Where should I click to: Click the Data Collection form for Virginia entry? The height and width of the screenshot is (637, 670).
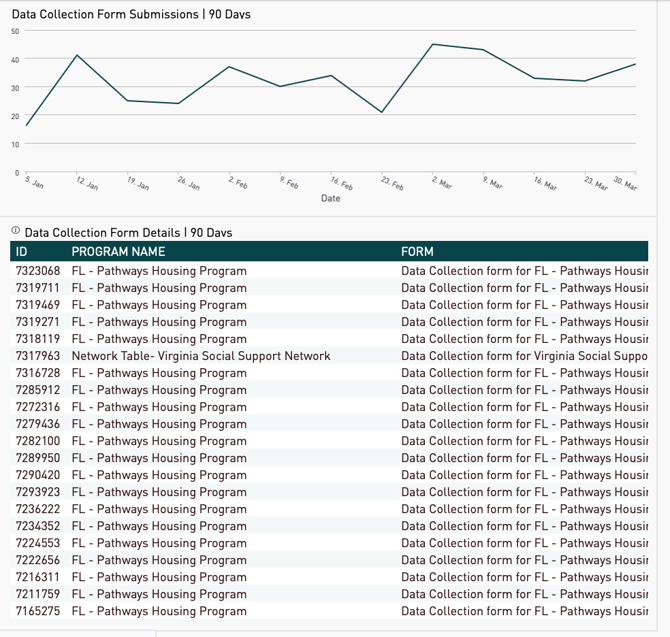pos(523,356)
